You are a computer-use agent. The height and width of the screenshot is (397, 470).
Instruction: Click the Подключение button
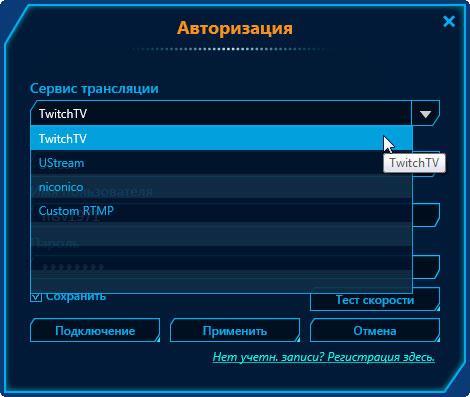(95, 330)
